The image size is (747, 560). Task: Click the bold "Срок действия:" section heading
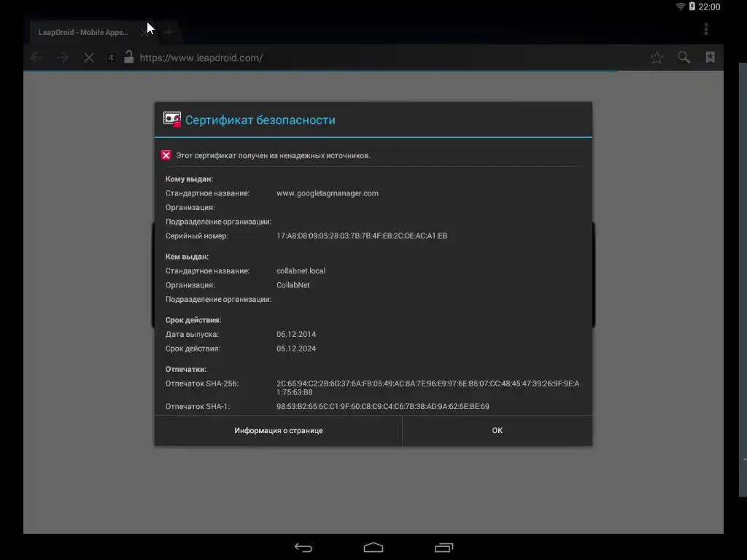pyautogui.click(x=193, y=320)
